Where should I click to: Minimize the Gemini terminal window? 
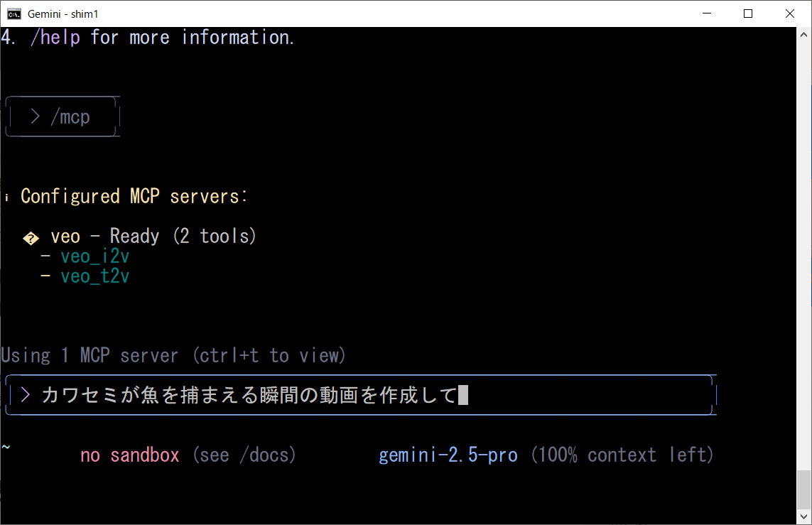[x=705, y=13]
